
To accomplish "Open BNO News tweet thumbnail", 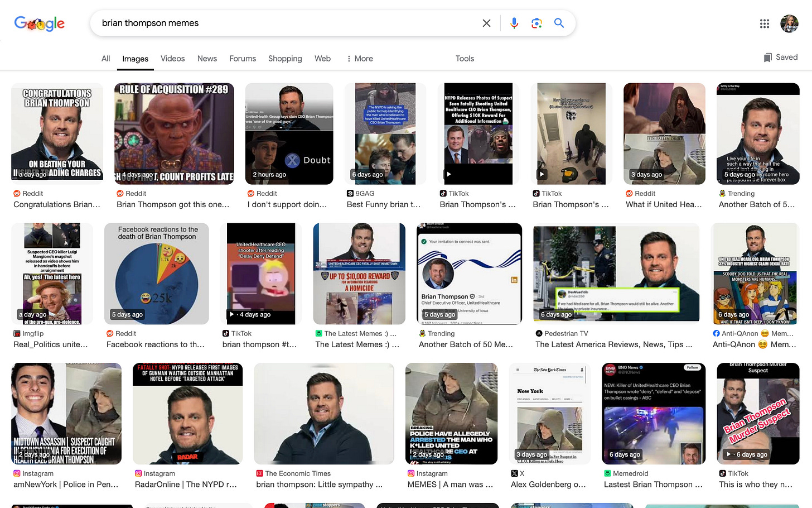I will pyautogui.click(x=654, y=414).
